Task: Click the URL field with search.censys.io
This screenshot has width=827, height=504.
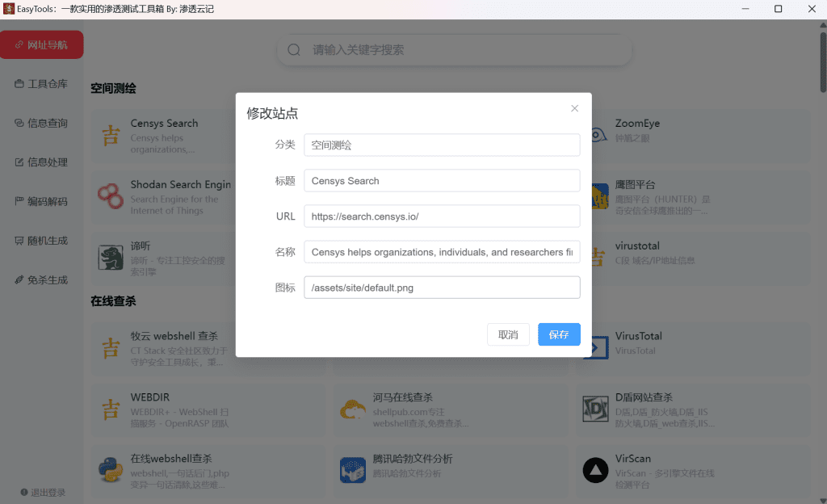Action: coord(442,216)
